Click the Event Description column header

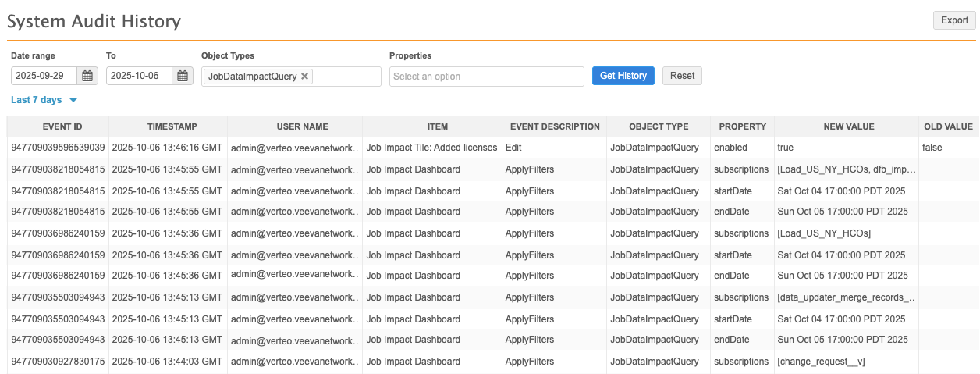[x=554, y=126]
